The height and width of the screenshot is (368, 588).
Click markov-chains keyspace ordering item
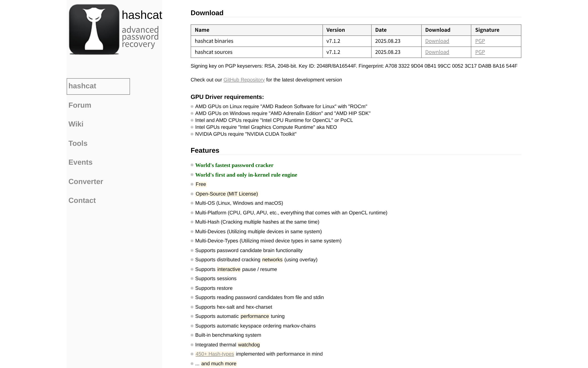(255, 326)
